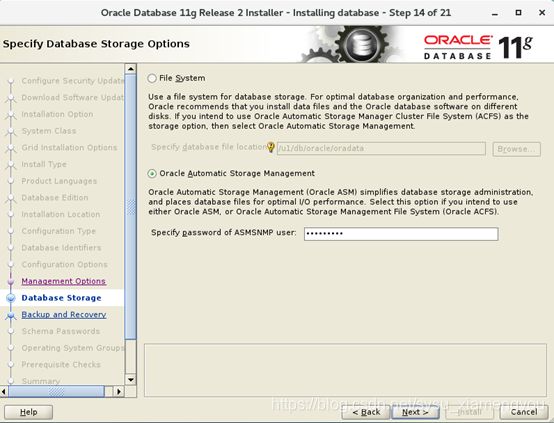Click Database Identifiers step text
The image size is (554, 423).
(61, 248)
